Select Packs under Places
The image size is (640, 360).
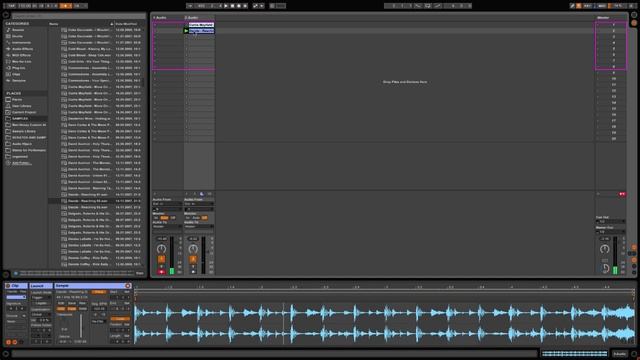click(x=17, y=100)
